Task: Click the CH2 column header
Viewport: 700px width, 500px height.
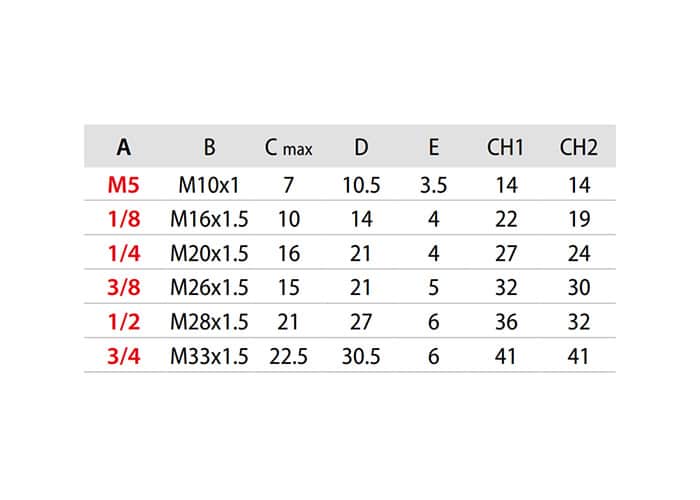Action: [x=579, y=147]
